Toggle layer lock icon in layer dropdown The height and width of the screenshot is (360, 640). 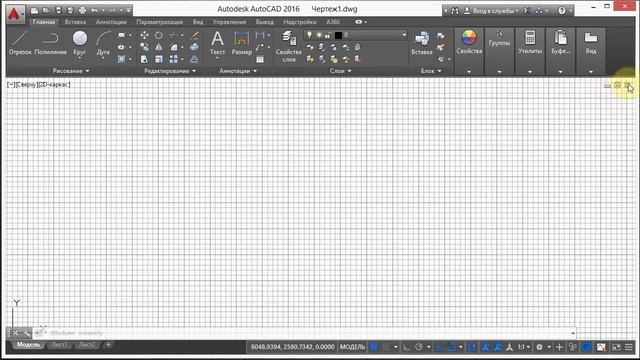327,36
